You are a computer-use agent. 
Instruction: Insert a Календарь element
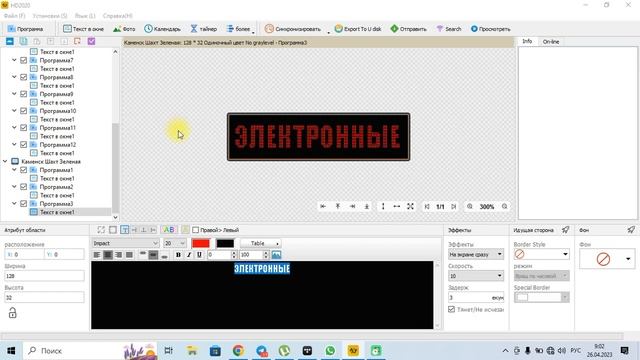pos(162,29)
